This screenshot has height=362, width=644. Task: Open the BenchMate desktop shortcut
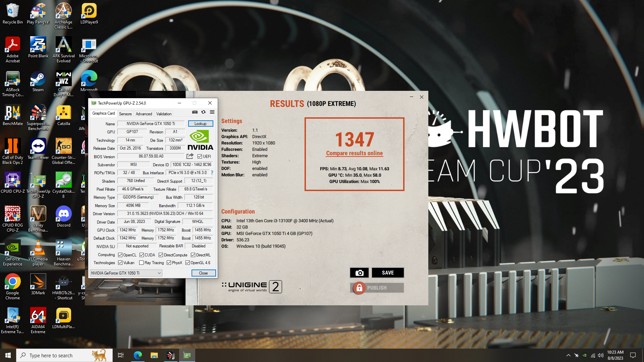point(13,115)
